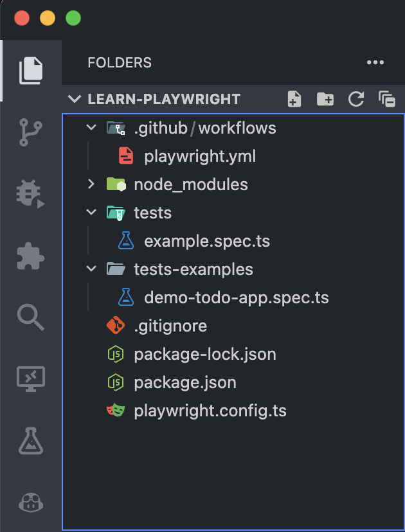Screen dimensions: 405x532
Task: Open the Search view
Action: (30, 317)
